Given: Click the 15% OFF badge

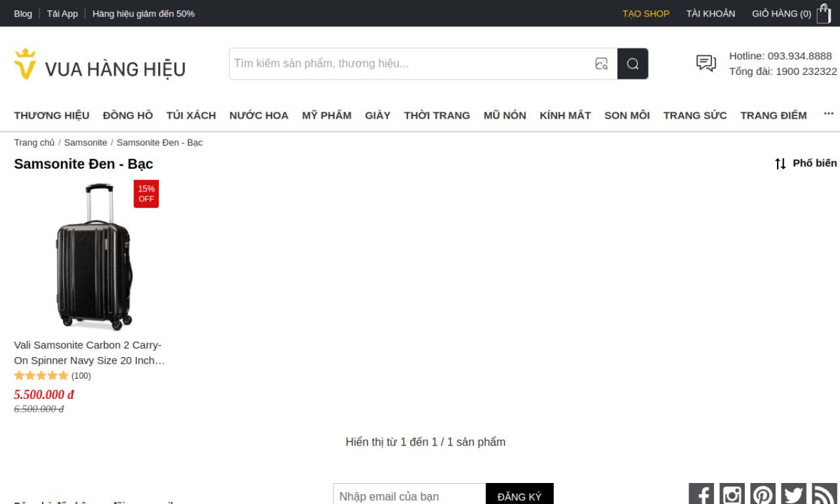Looking at the screenshot, I should coord(146,194).
